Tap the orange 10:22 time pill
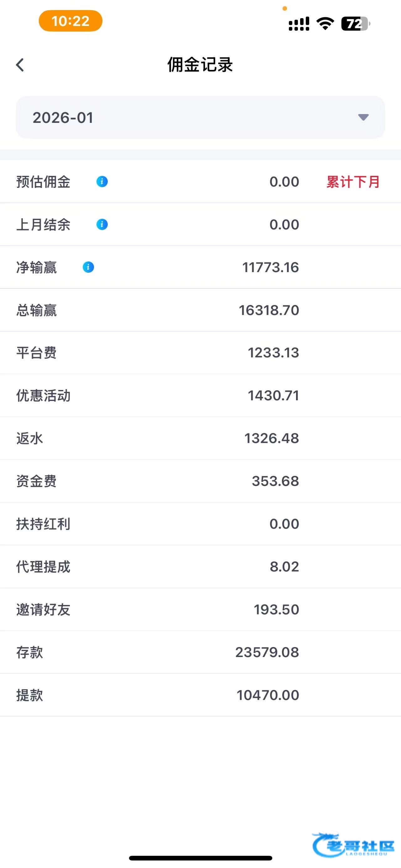 click(70, 21)
